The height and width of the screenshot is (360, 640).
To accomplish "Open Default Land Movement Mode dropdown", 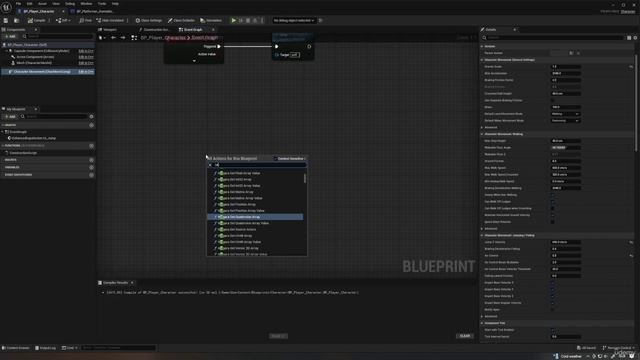I will click(x=565, y=114).
